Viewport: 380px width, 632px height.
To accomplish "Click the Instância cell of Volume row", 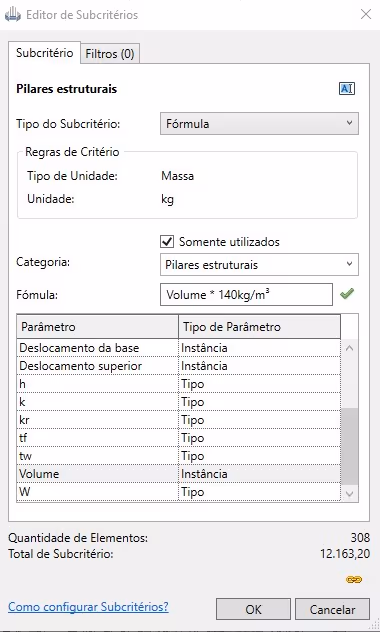I will tap(260, 474).
